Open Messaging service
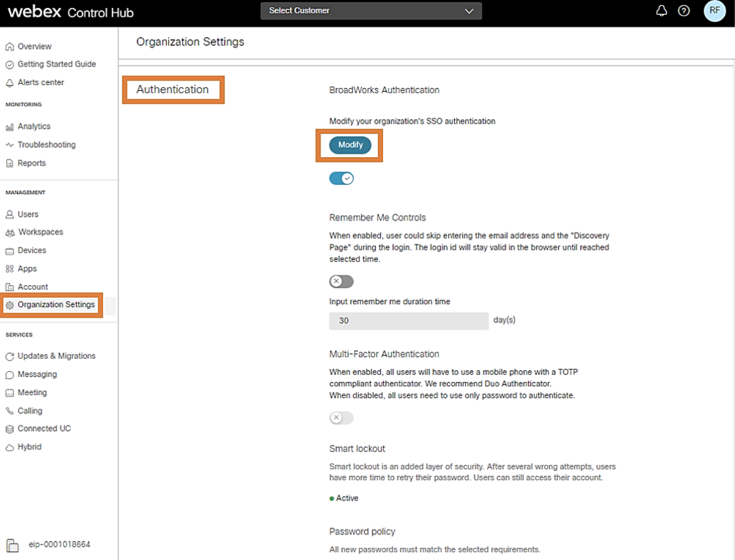The height and width of the screenshot is (560, 735). 37,374
